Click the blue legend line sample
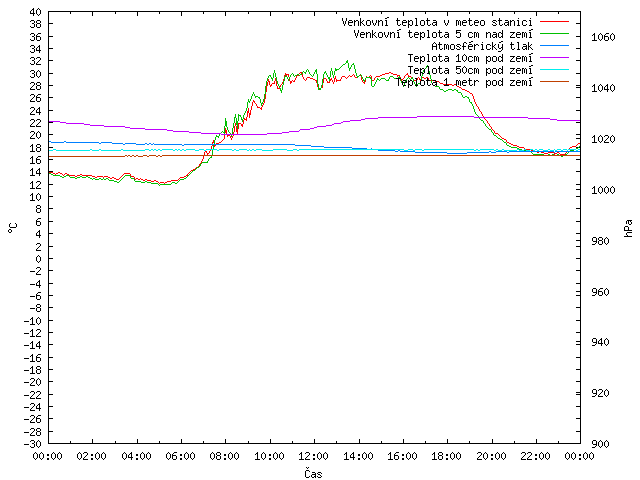The height and width of the screenshot is (480, 640). 554,46
